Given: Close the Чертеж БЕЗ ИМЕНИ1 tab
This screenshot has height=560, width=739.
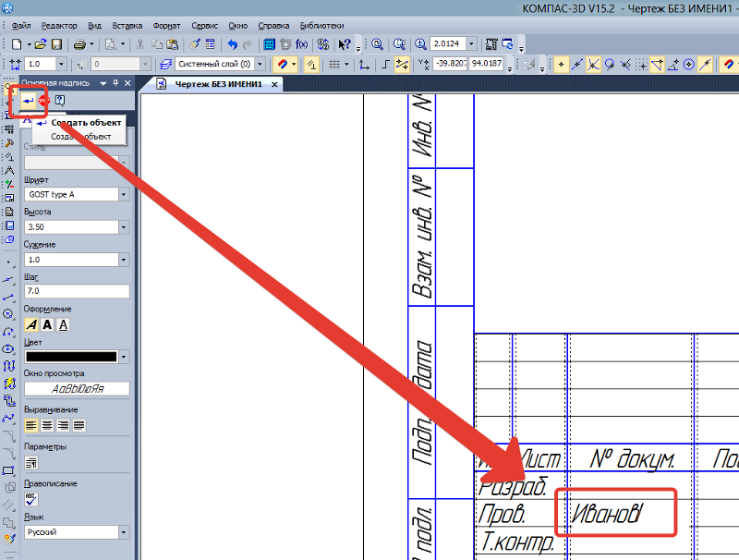Looking at the screenshot, I should tap(274, 84).
